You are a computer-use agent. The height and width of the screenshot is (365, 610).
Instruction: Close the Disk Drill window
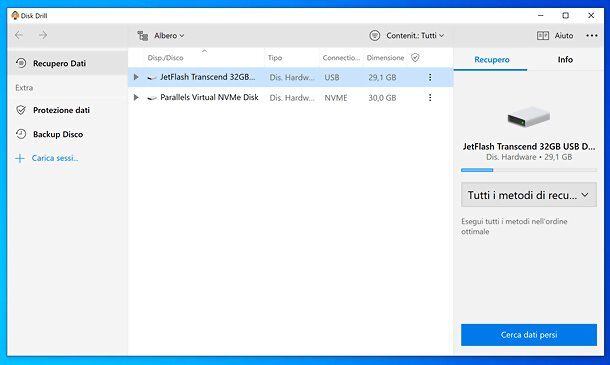(591, 16)
